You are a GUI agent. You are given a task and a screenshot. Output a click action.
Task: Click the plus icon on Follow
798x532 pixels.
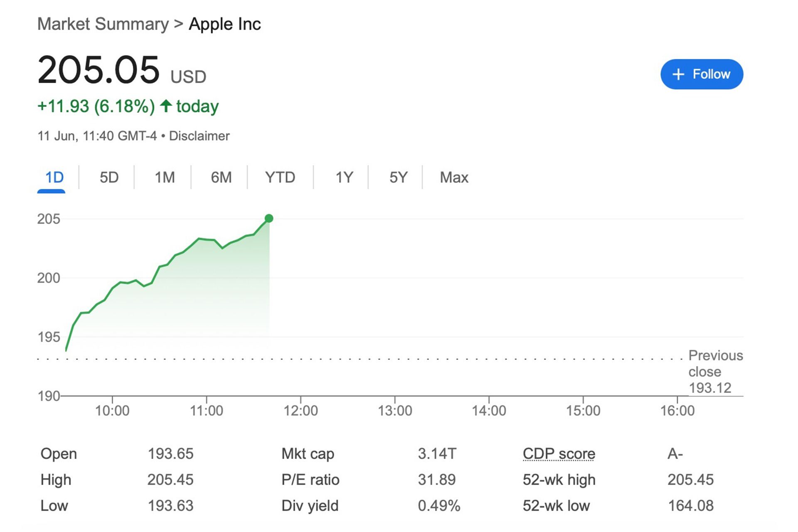678,74
